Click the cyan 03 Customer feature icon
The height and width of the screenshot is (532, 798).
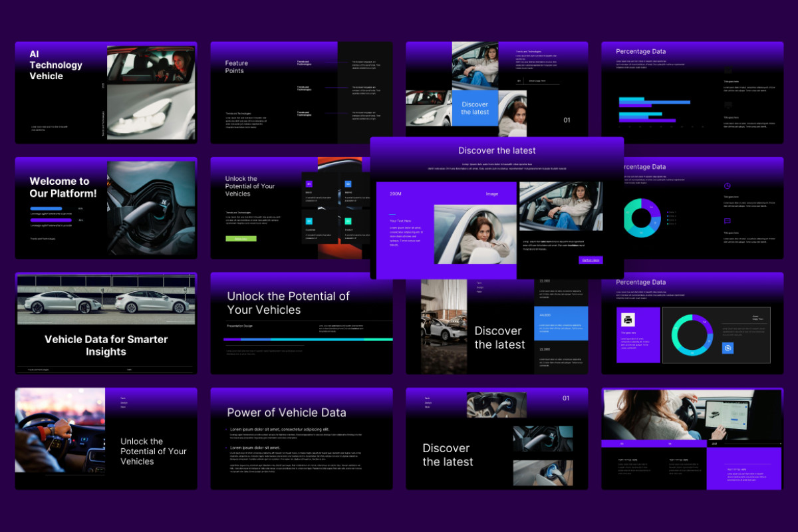[x=309, y=222]
